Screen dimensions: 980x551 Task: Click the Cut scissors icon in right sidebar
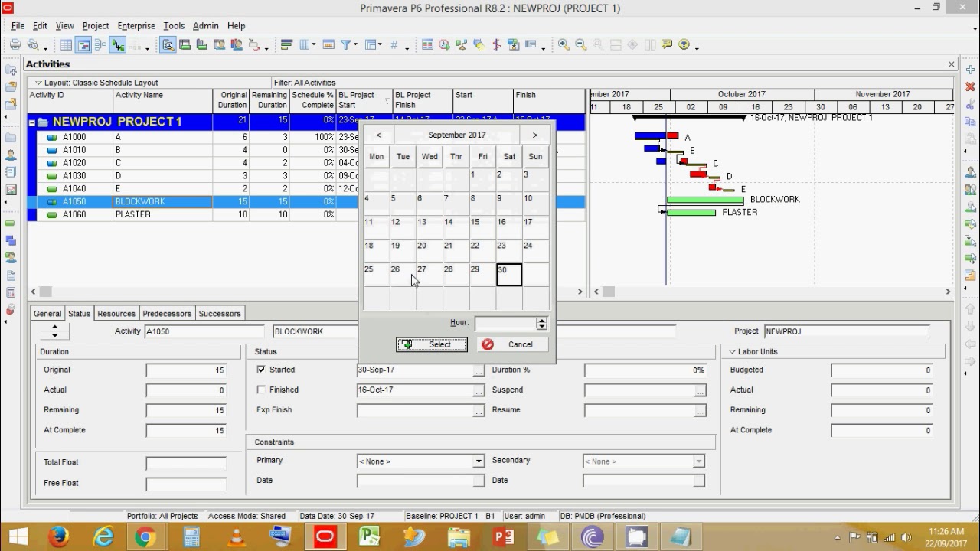pos(970,104)
